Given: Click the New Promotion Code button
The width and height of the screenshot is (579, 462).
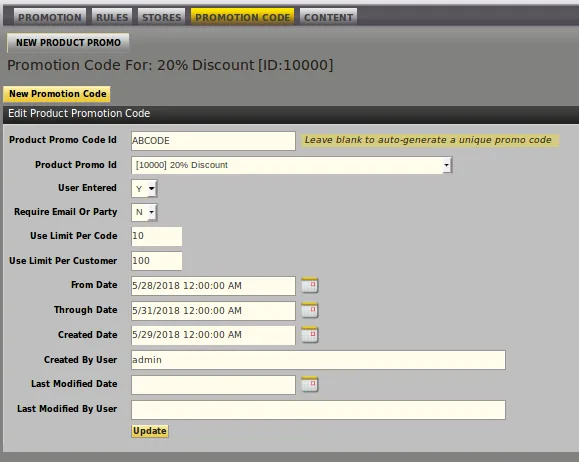Looking at the screenshot, I should coord(57,94).
